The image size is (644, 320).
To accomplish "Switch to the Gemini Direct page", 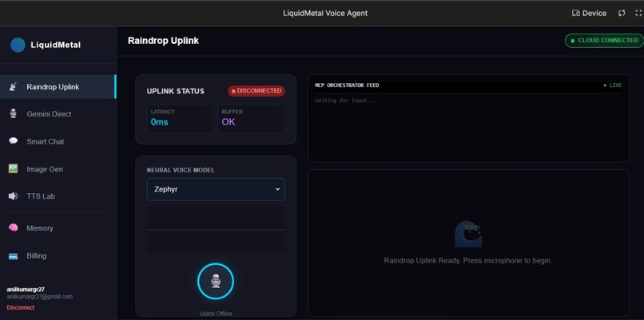I will tap(58, 114).
